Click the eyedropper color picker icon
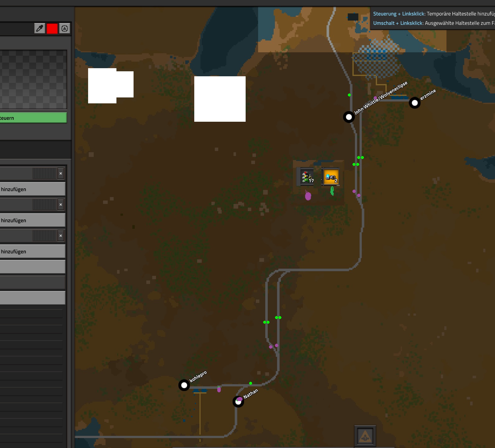The height and width of the screenshot is (448, 495). (40, 29)
